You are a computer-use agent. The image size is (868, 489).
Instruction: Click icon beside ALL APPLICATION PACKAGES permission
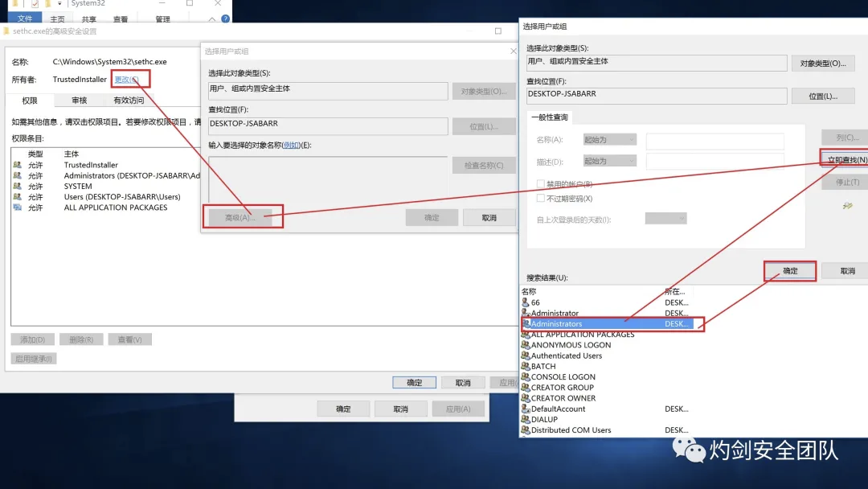pyautogui.click(x=18, y=208)
